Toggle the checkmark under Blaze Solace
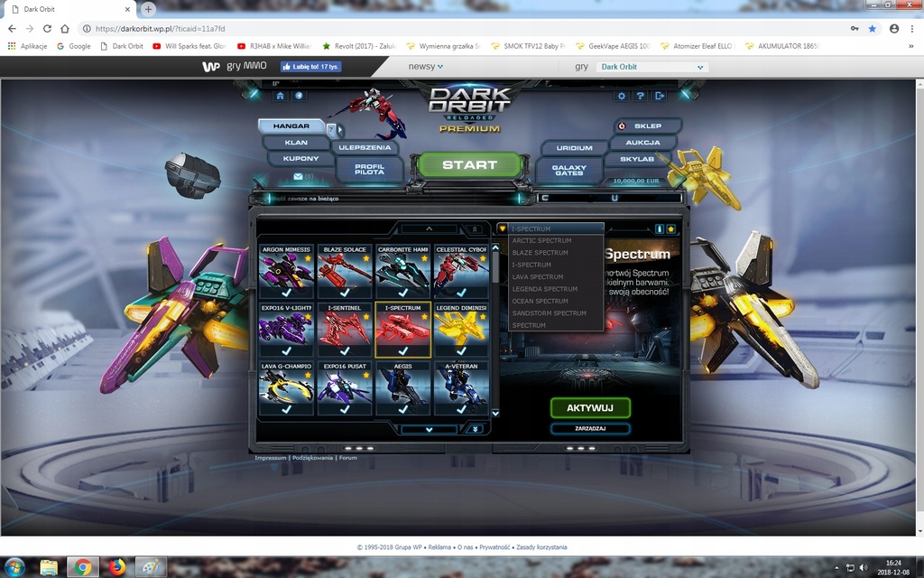The width and height of the screenshot is (924, 578). (345, 293)
